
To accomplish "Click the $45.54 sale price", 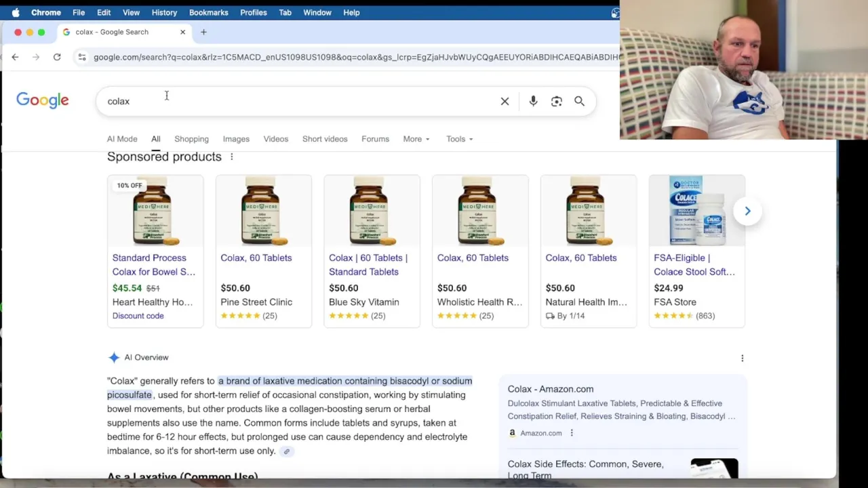I will 127,288.
